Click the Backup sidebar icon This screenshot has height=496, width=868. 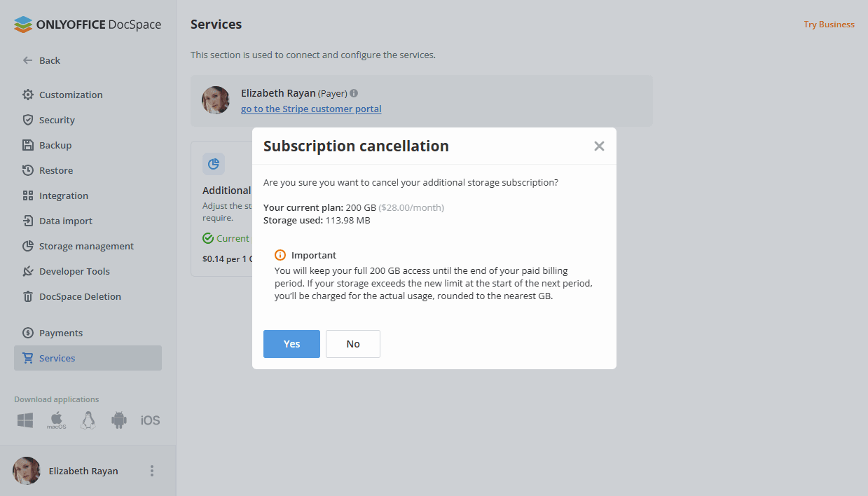tap(28, 145)
